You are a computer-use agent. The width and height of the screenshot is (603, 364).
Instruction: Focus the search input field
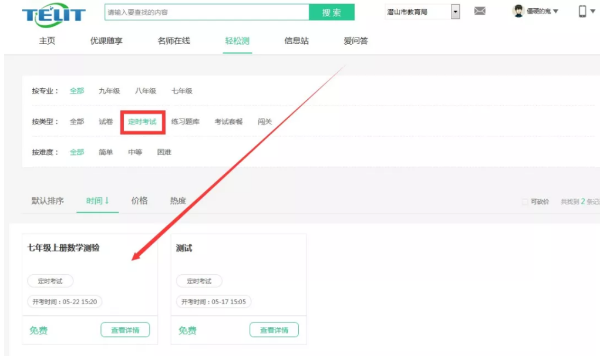207,12
